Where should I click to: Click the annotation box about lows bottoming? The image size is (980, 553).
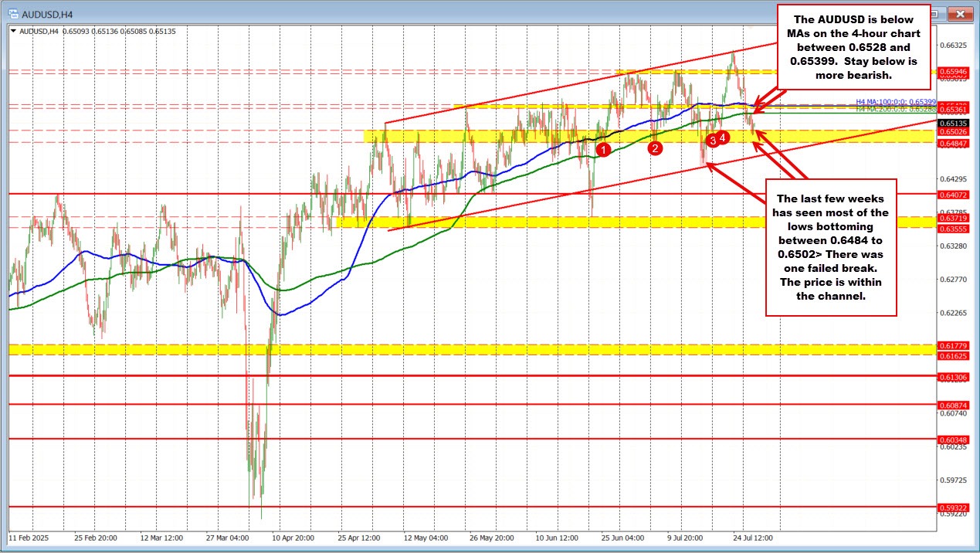click(x=830, y=247)
